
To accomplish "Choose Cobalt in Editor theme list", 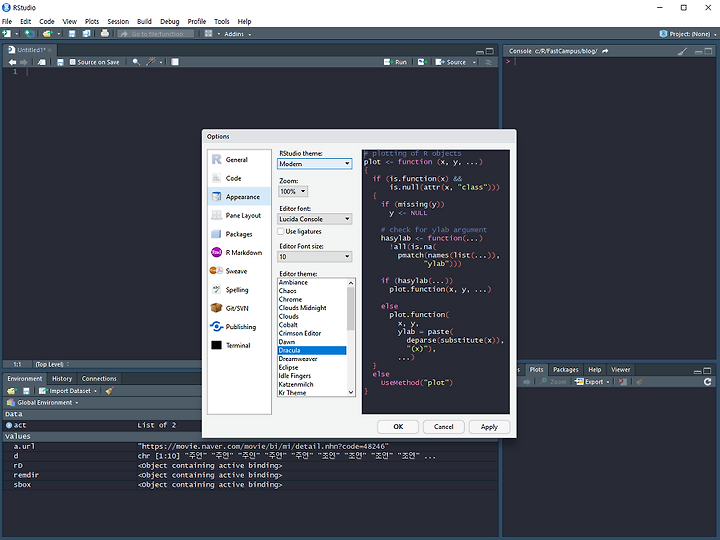I will 312,325.
